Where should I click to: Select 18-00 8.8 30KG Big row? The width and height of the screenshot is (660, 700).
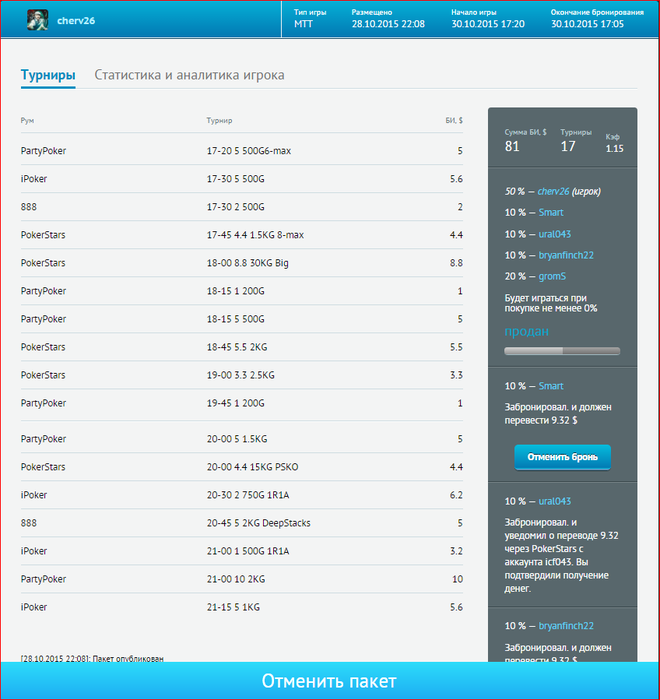point(242,263)
